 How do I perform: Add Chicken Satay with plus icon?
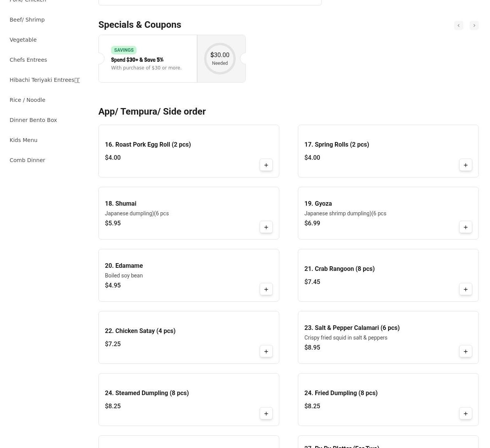tap(266, 352)
